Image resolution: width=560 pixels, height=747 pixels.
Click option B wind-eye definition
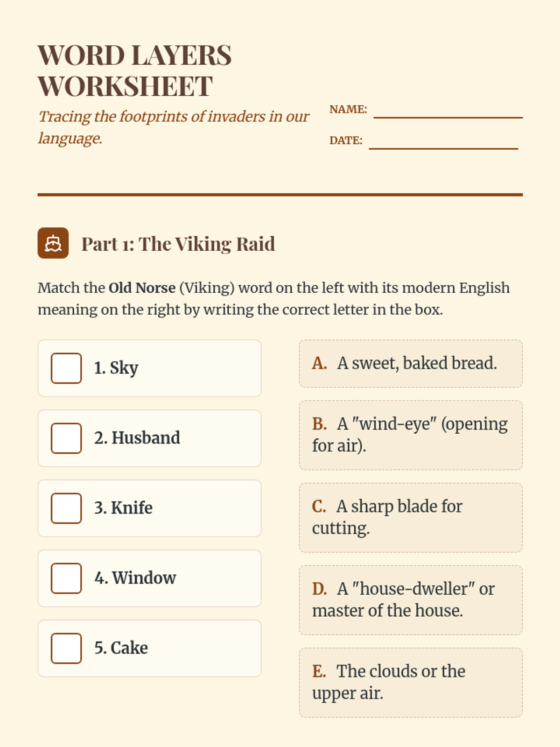click(411, 435)
